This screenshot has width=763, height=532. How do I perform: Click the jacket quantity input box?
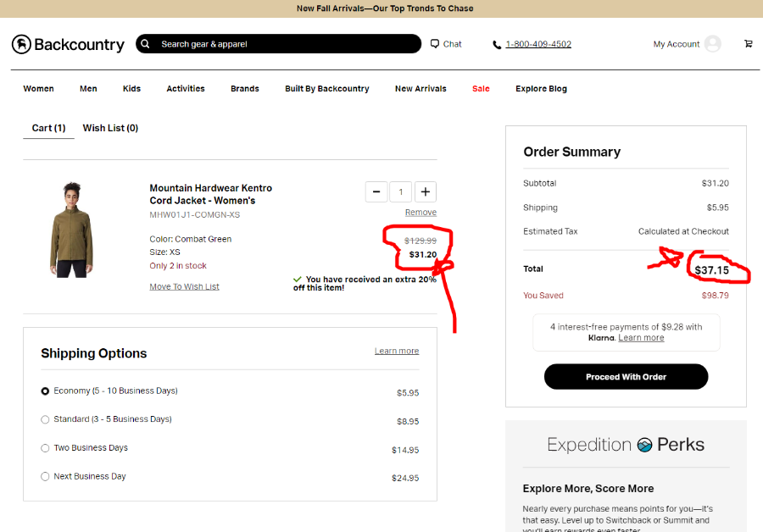click(400, 191)
